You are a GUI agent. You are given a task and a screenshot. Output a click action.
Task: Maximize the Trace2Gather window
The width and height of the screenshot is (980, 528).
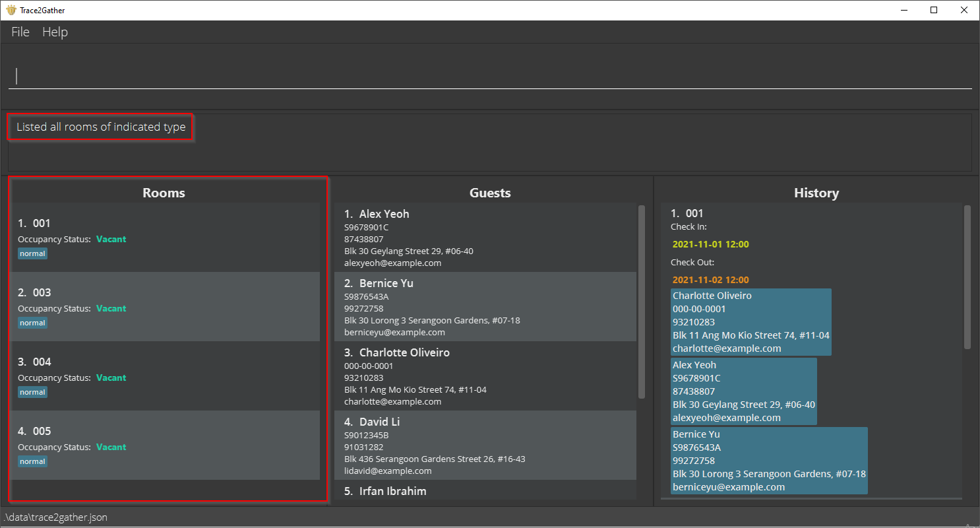tap(934, 10)
